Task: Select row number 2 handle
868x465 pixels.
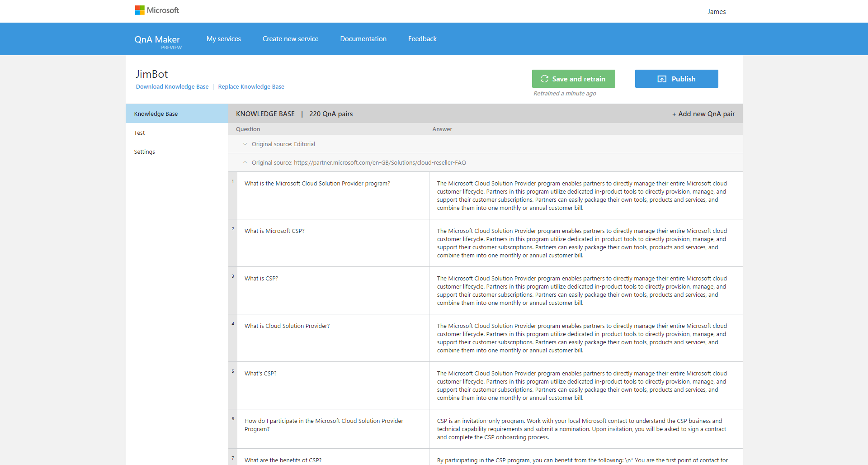Action: (x=233, y=243)
